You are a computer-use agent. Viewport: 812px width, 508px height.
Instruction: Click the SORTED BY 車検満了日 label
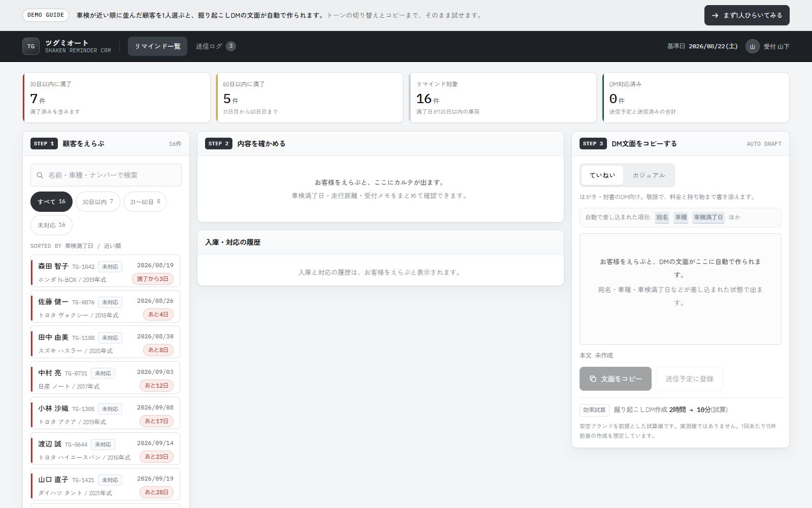(x=76, y=246)
